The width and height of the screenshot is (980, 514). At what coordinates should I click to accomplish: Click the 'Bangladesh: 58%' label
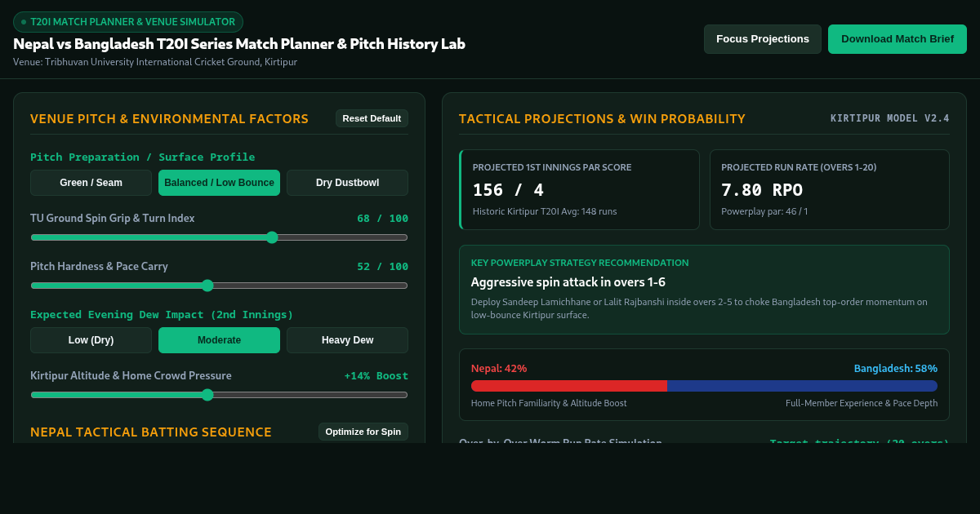896,369
